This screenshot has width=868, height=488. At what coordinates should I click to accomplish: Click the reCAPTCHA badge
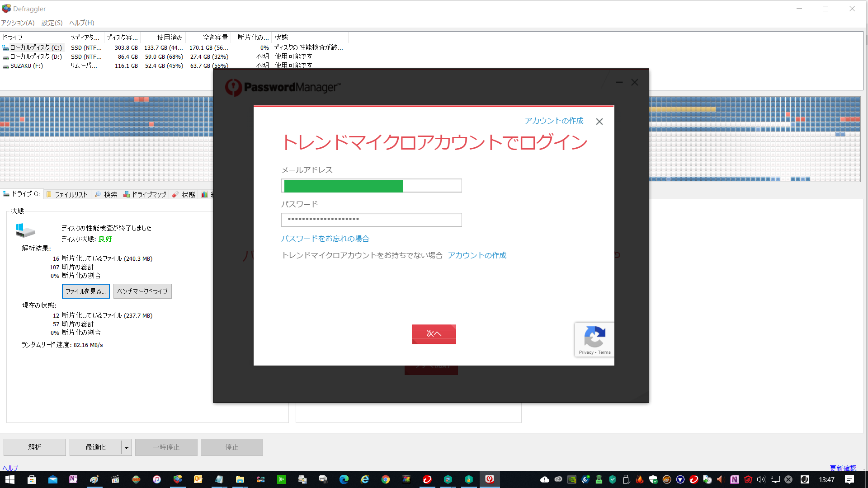(x=594, y=339)
